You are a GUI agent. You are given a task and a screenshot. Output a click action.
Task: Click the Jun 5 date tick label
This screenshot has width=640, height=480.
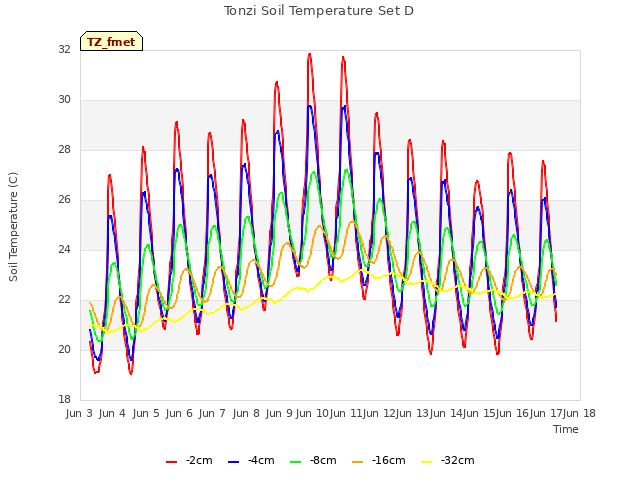[x=146, y=413]
